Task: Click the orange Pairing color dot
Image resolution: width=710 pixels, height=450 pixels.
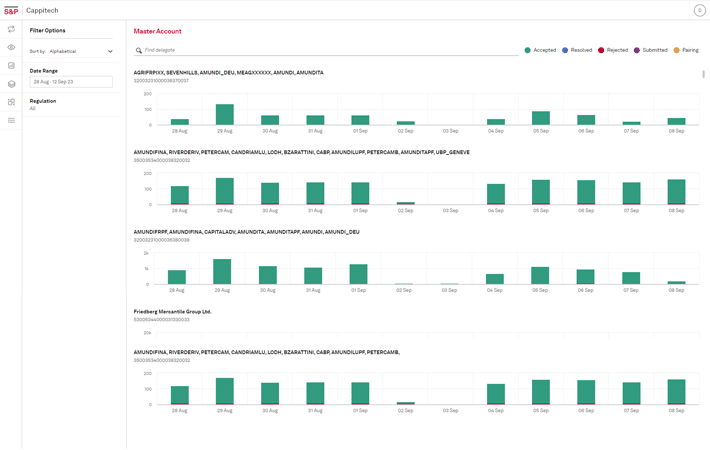Action: (x=676, y=50)
